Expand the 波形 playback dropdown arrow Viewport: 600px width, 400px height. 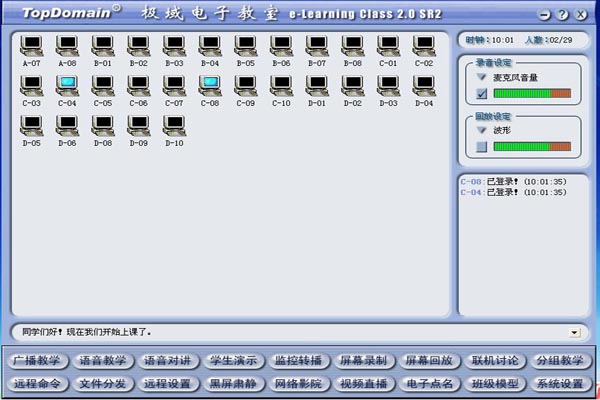pos(481,130)
